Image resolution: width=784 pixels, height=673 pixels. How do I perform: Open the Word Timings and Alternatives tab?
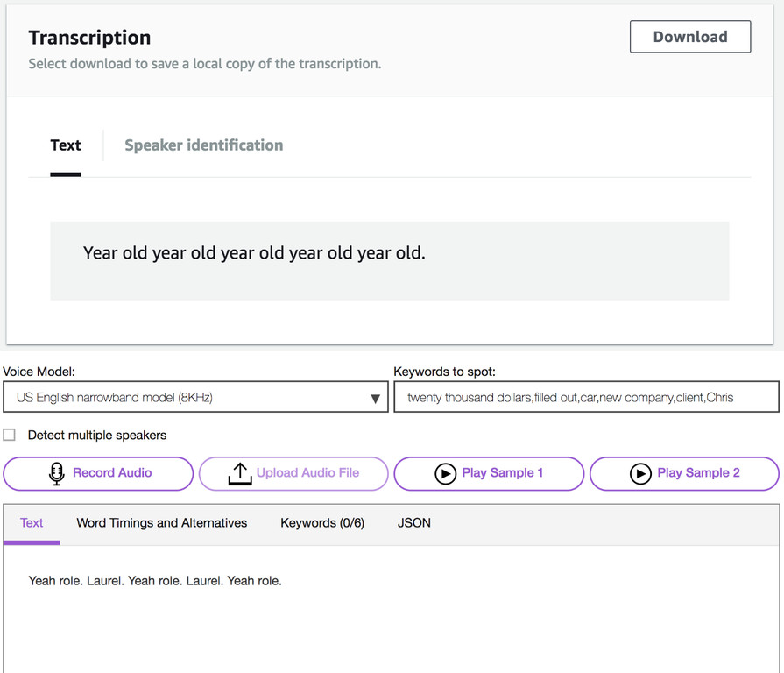click(x=162, y=523)
